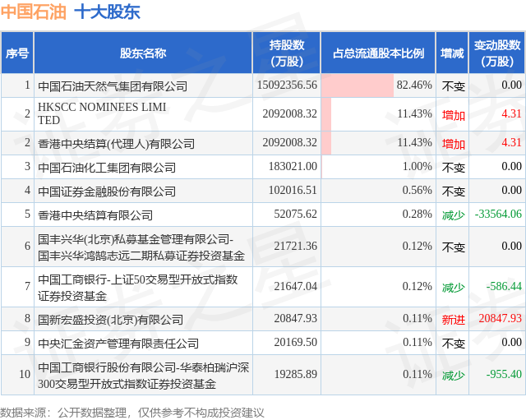This screenshot has width=526, height=420.
Task: Click the 20169.50 holdings value
Action: tap(296, 342)
